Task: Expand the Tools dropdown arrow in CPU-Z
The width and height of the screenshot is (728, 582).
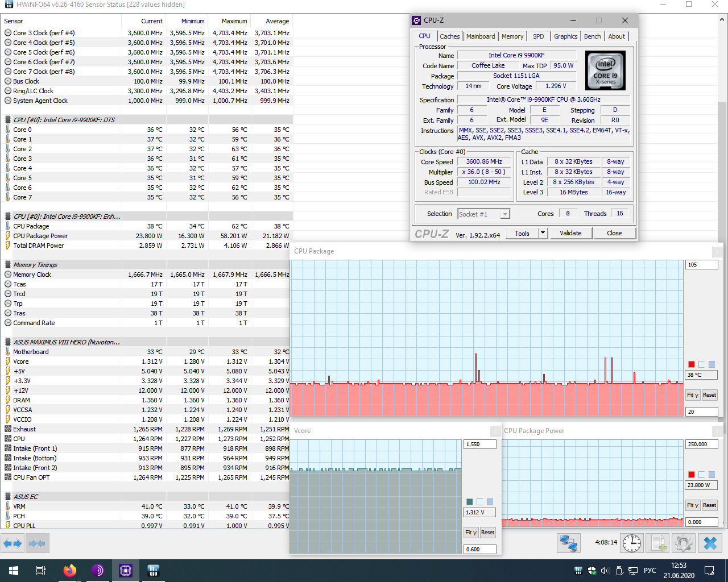Action: coord(543,233)
